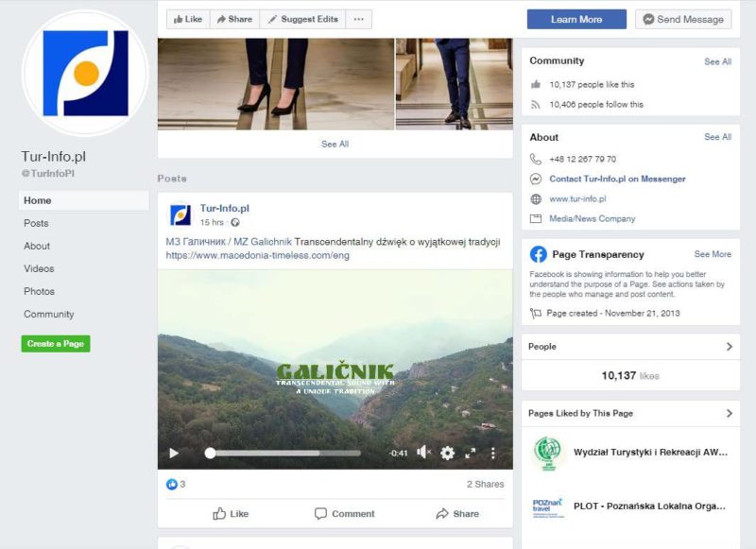Open the Tur-Info.pl profile picture
Image resolution: width=756 pixels, height=549 pixels.
[x=85, y=74]
